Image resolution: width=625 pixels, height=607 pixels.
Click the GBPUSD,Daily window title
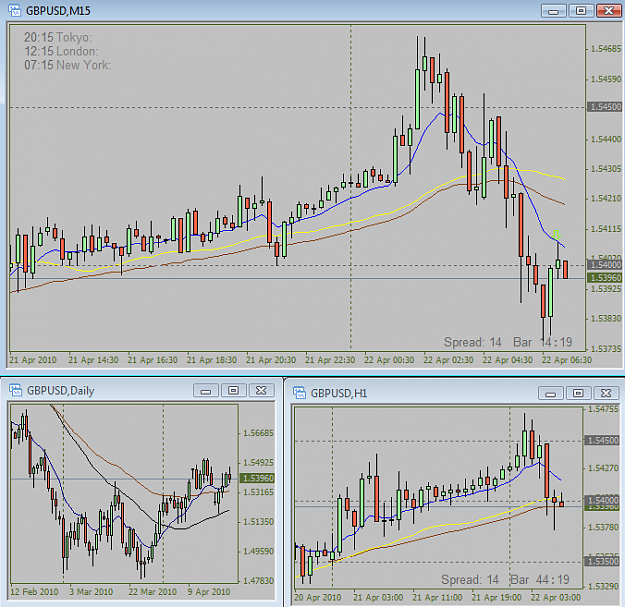coord(61,391)
